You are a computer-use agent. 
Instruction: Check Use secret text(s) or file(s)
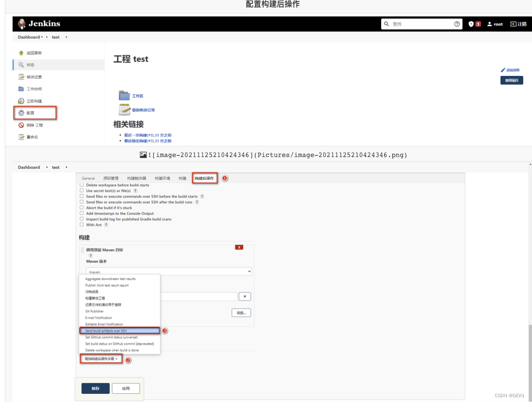[81, 190]
